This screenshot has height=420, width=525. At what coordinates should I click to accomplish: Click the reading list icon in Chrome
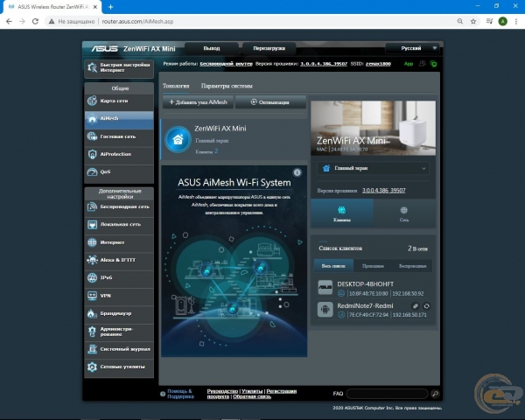[489, 21]
